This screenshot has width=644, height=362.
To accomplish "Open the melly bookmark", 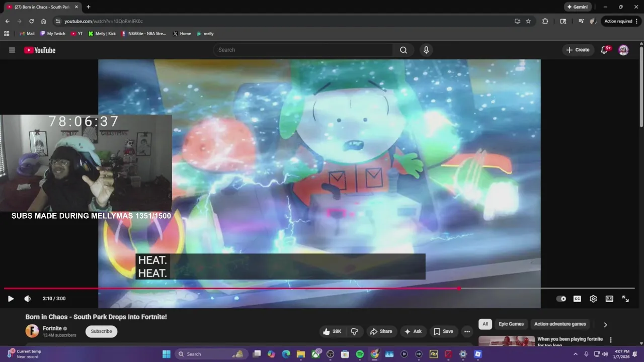I will [x=205, y=34].
